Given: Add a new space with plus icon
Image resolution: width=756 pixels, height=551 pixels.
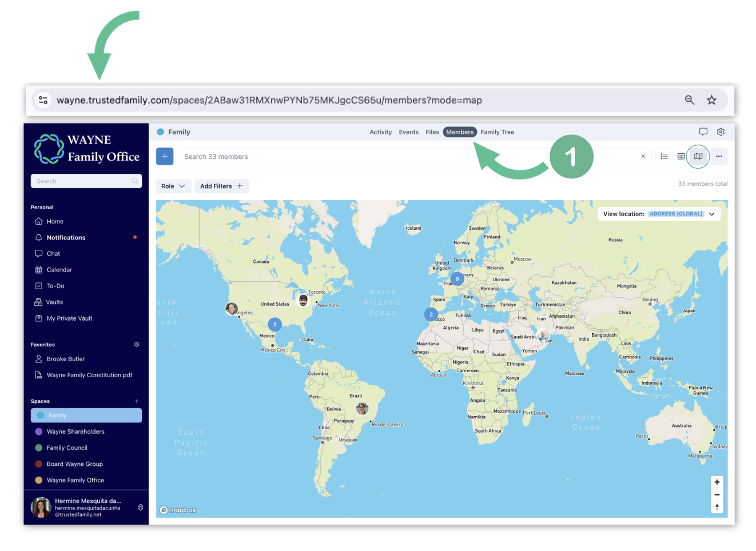Looking at the screenshot, I should click(x=137, y=401).
